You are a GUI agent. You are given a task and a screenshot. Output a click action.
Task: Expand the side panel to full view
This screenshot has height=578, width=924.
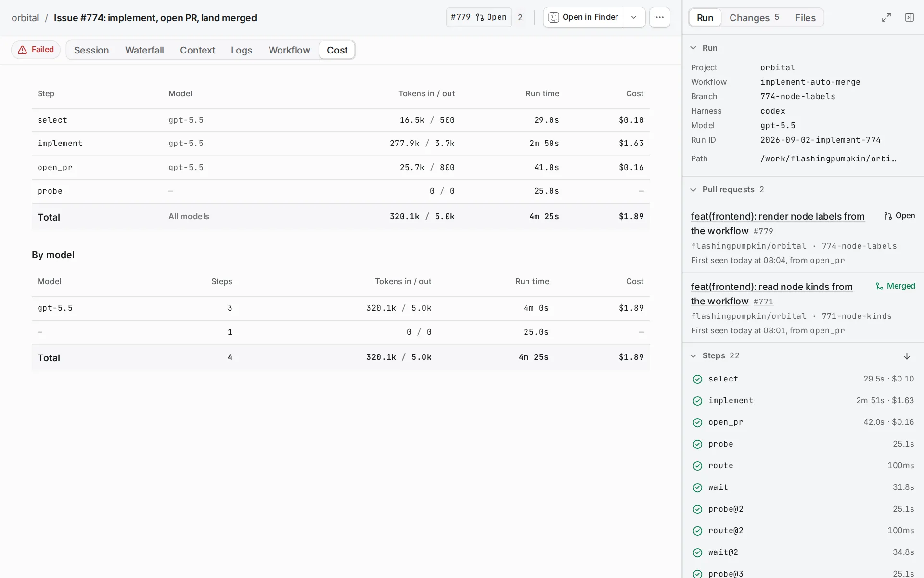tap(886, 17)
